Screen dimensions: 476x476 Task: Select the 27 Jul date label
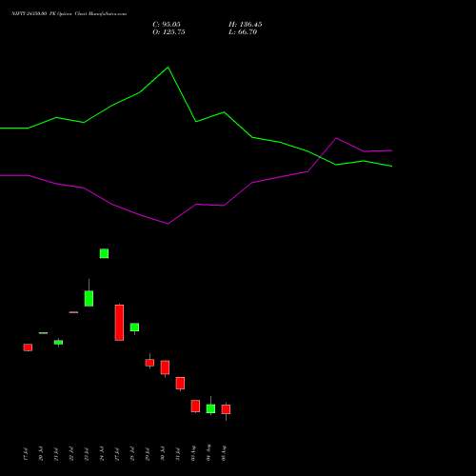coord(117,453)
